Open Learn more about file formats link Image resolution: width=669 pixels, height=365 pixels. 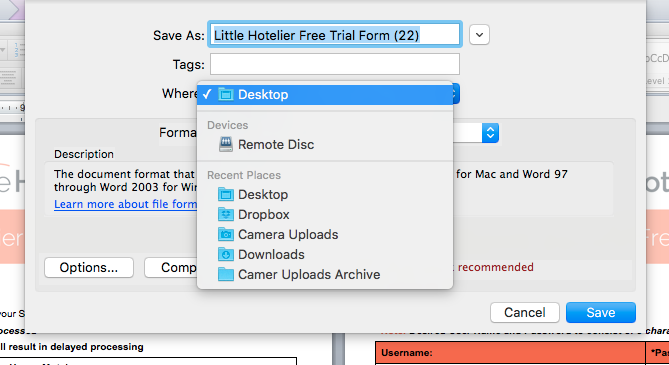click(x=125, y=204)
